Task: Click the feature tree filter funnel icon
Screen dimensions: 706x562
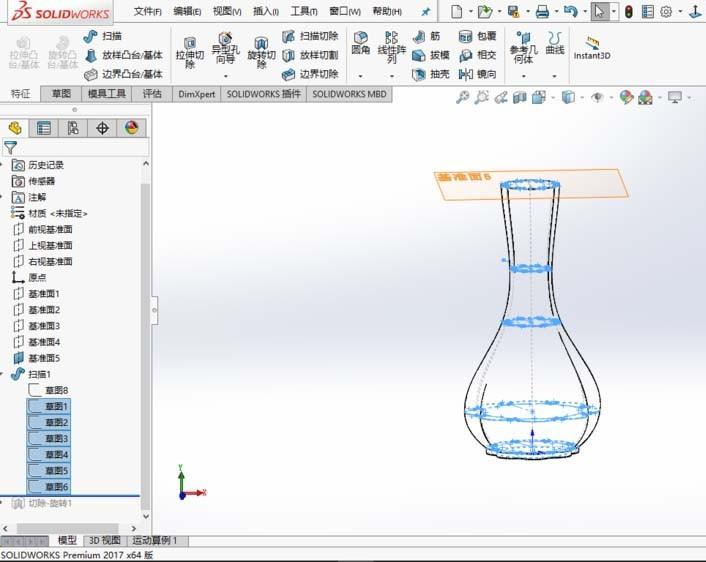Action: coord(10,147)
